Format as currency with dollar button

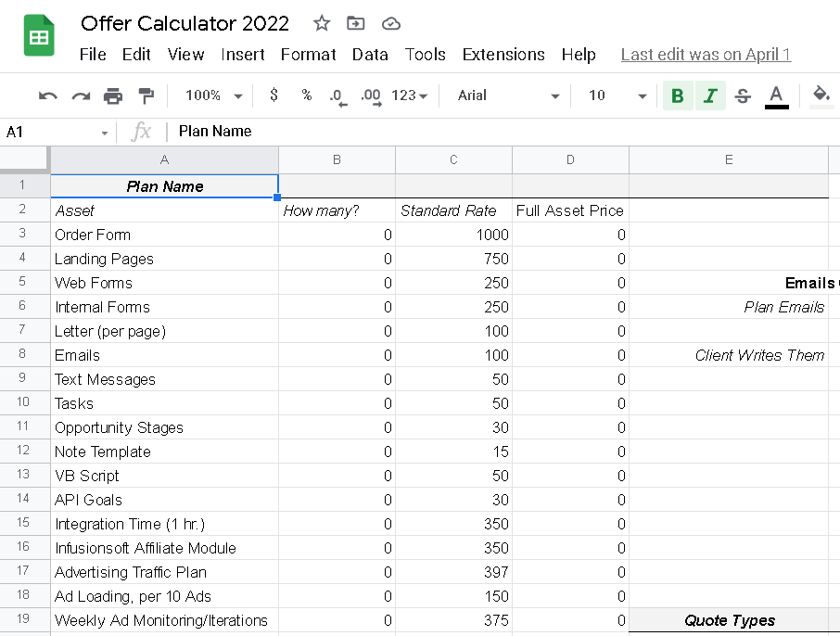pos(274,95)
